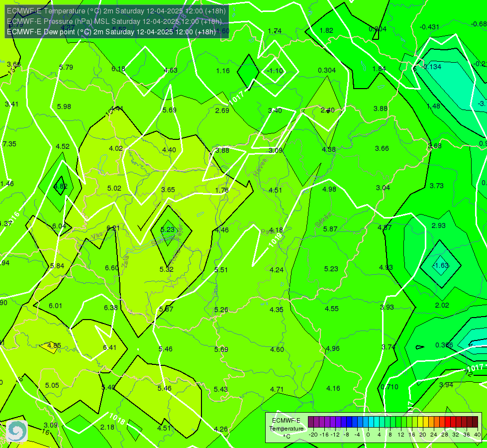The image size is (487, 448).
Task: Click the 5.98 dew point value
Action: coord(64,107)
